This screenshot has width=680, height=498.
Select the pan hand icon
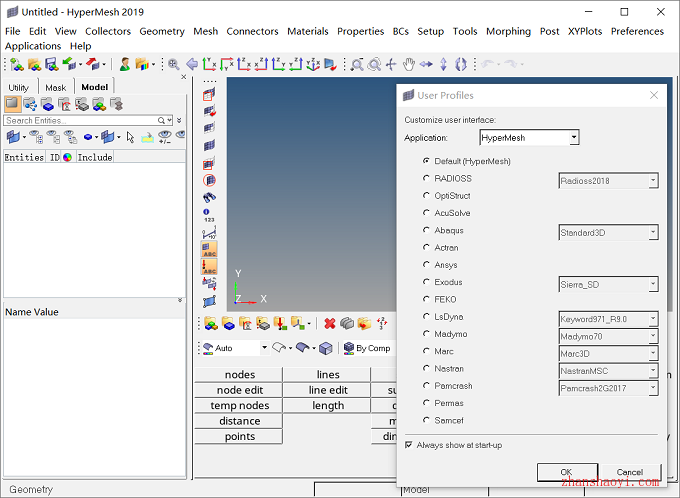click(409, 65)
